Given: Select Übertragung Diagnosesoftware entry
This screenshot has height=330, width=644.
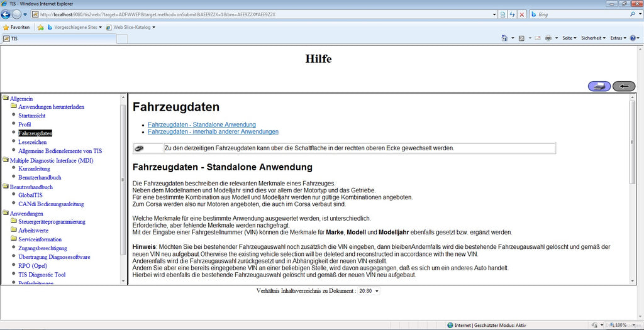Looking at the screenshot, I should coord(54,257).
